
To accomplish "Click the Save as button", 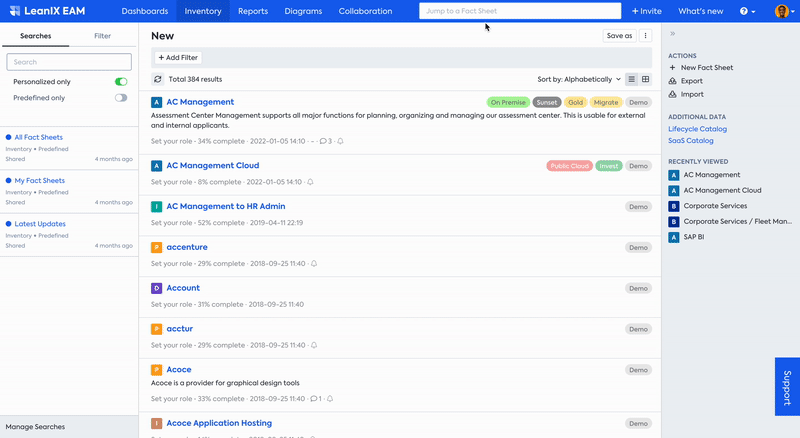I will [x=619, y=36].
